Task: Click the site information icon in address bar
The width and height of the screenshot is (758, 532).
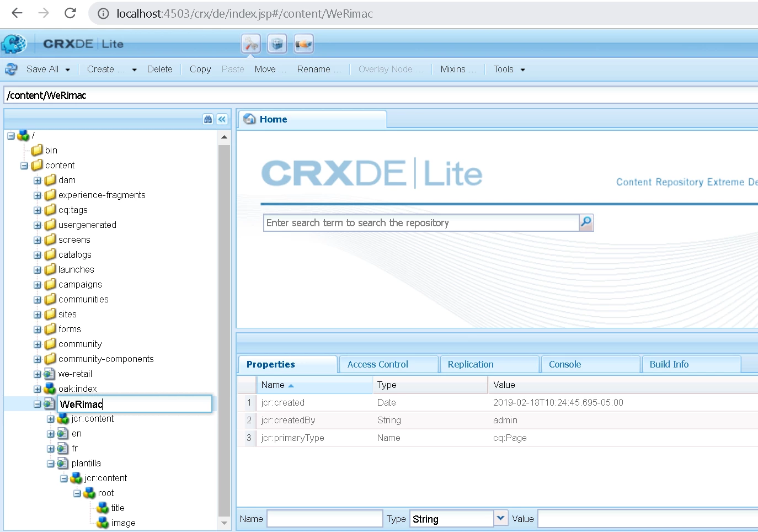Action: coord(103,14)
